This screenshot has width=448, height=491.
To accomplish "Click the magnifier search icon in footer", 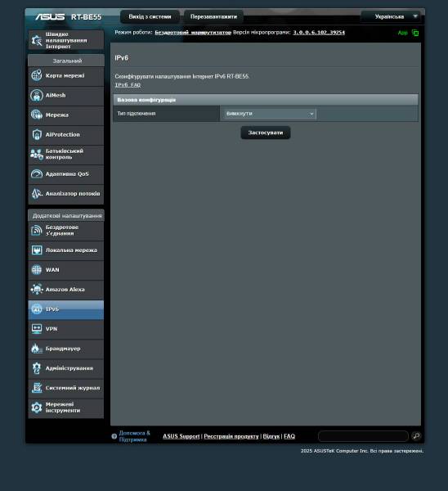I will 416,436.
